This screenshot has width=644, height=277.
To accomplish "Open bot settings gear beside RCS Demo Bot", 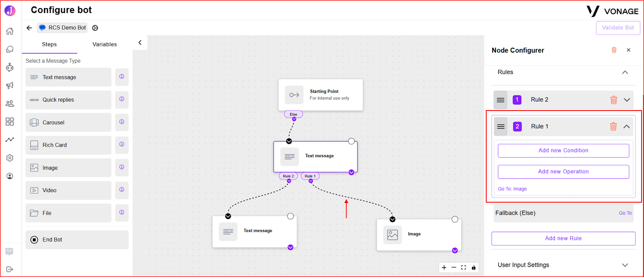I will [x=95, y=28].
